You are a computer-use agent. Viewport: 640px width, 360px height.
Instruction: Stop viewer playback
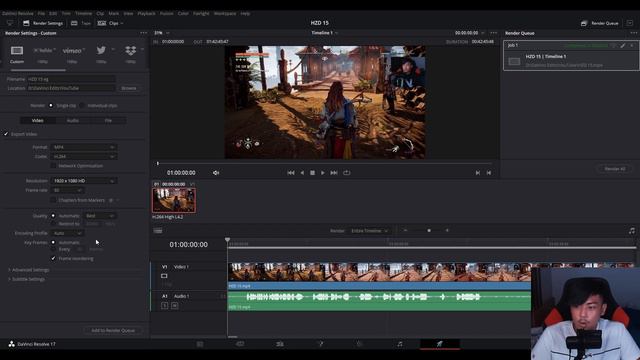[x=312, y=173]
